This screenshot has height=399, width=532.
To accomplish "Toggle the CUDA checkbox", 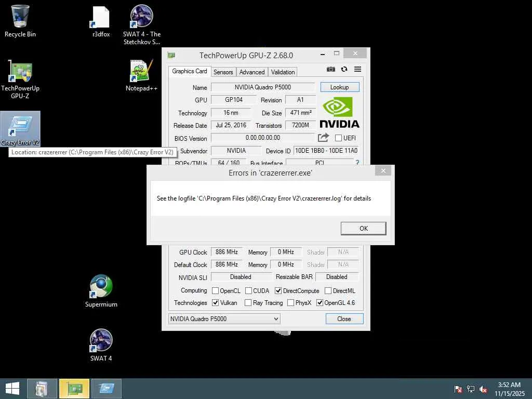I will coord(248,291).
